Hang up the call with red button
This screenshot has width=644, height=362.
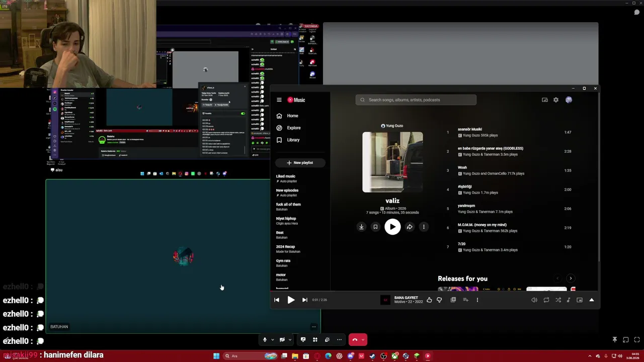click(355, 340)
